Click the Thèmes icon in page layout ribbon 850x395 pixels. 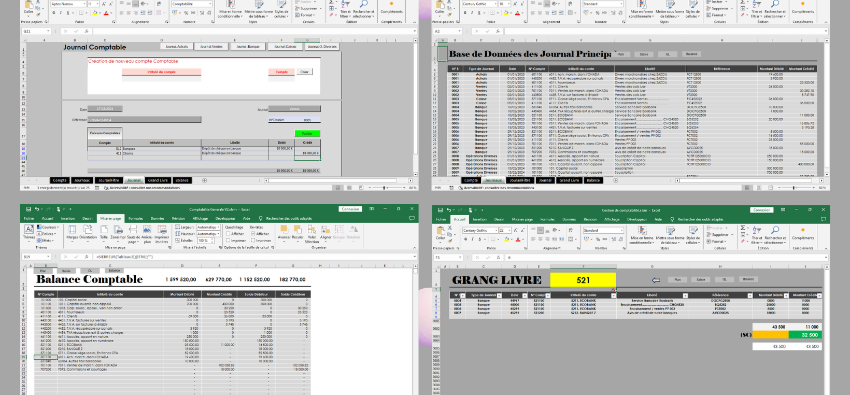[28, 233]
